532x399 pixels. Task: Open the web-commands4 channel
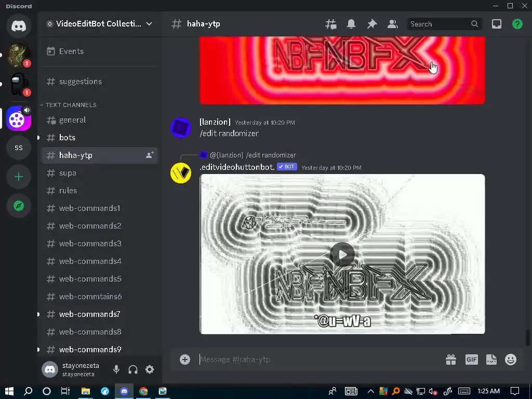coord(99,261)
